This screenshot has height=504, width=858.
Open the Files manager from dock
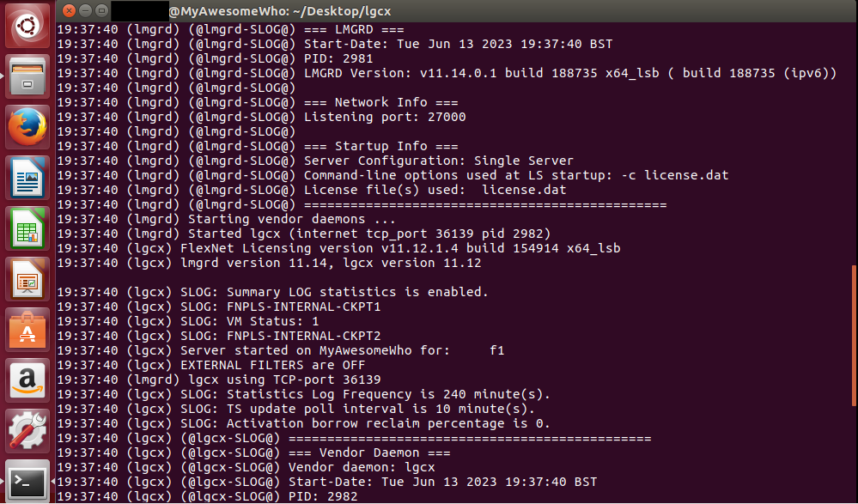[x=27, y=76]
